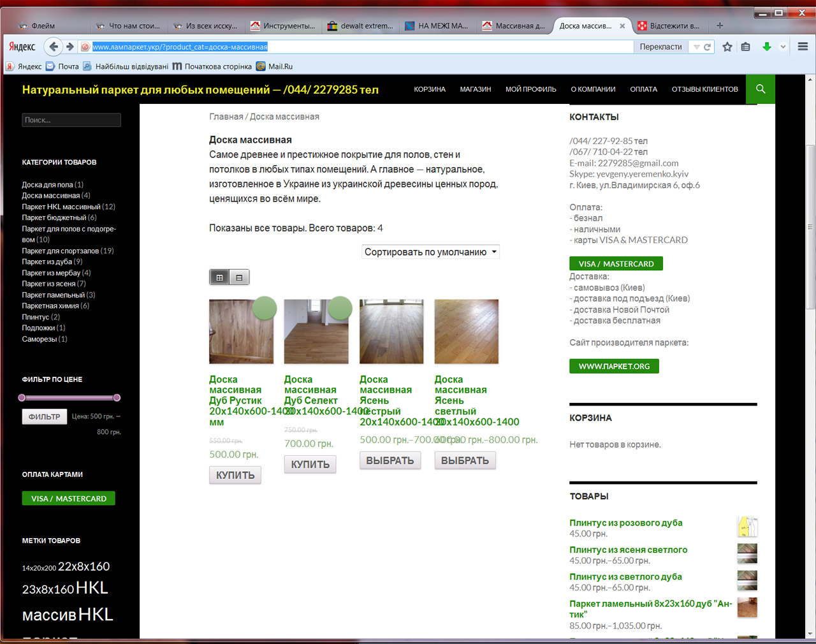Image resolution: width=816 pixels, height=644 pixels.
Task: Open the site search magnifier icon
Action: pos(761,89)
